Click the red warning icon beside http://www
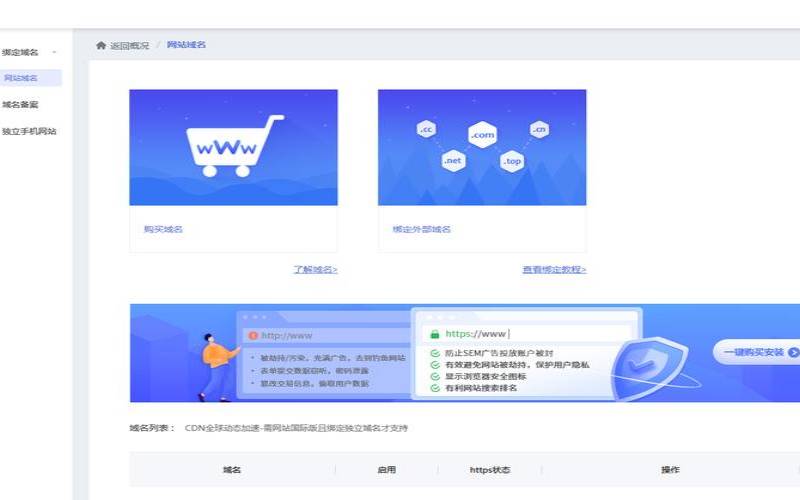 (x=253, y=336)
